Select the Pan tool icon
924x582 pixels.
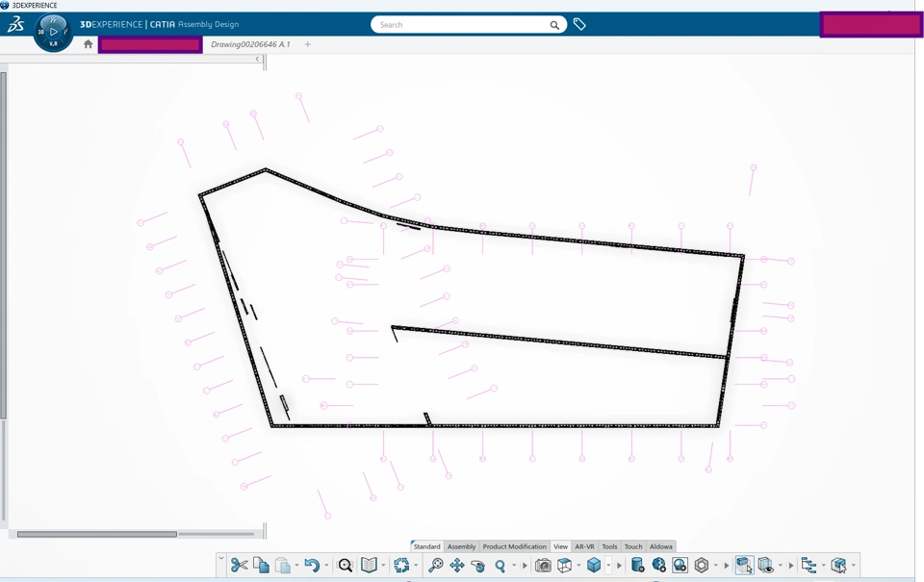point(457,566)
